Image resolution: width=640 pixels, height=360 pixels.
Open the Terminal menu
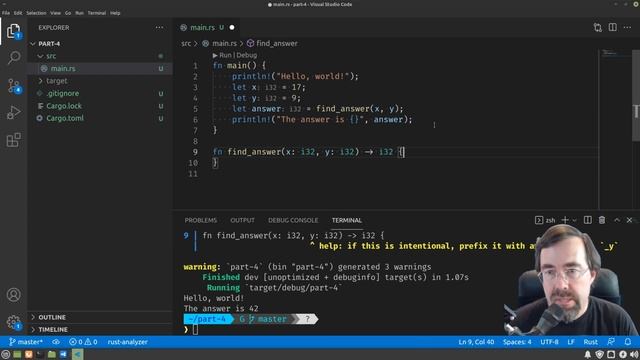click(97, 13)
